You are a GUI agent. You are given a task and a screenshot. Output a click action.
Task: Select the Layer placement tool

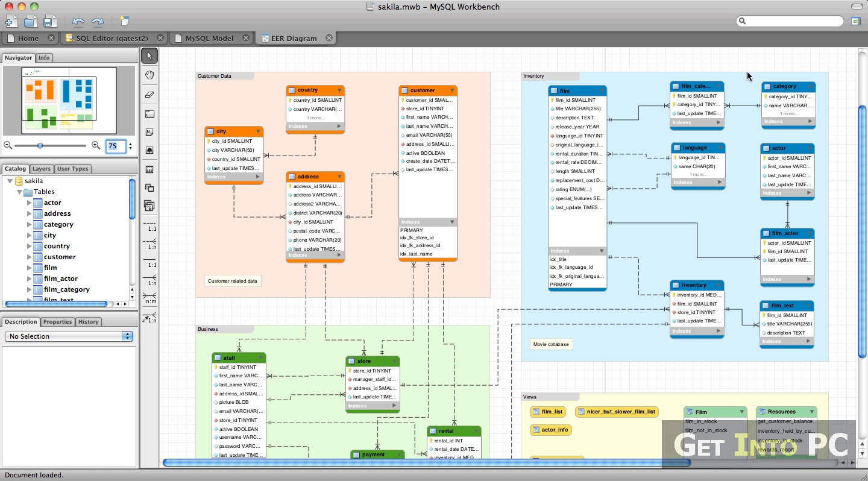click(x=149, y=114)
